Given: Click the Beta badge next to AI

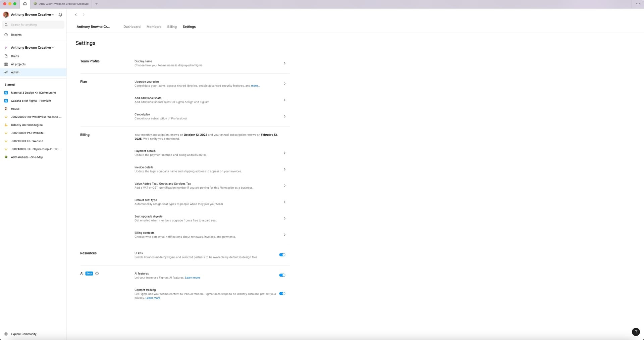Looking at the screenshot, I should [x=89, y=274].
